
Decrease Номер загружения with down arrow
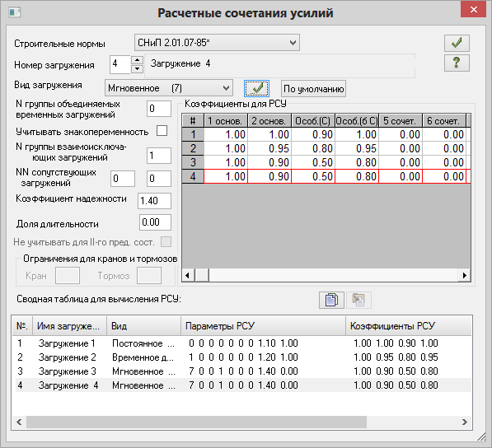click(137, 69)
